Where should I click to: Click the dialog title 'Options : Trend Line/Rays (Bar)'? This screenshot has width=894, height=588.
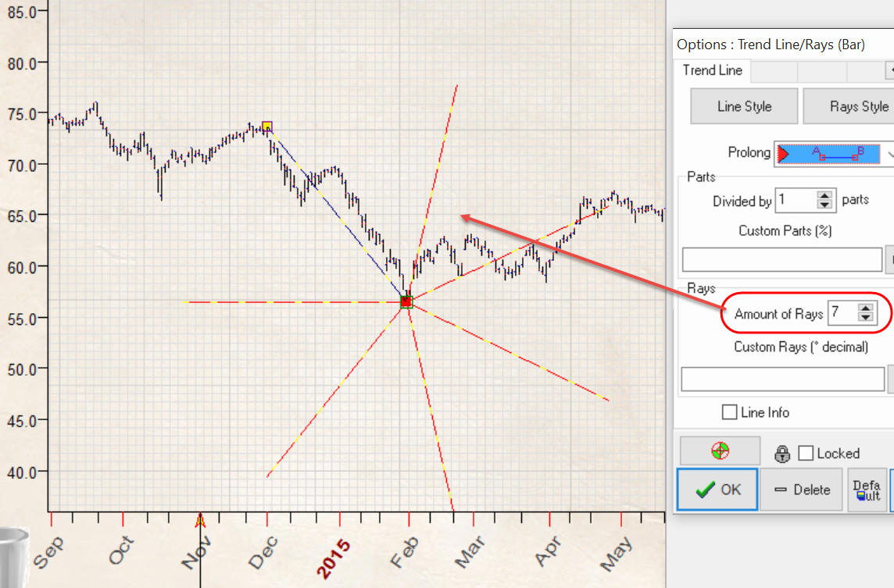(x=771, y=45)
